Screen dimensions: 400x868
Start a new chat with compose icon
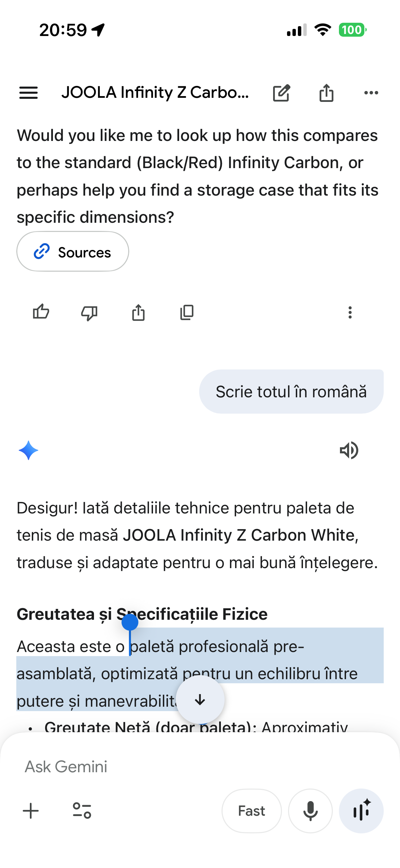click(x=281, y=93)
